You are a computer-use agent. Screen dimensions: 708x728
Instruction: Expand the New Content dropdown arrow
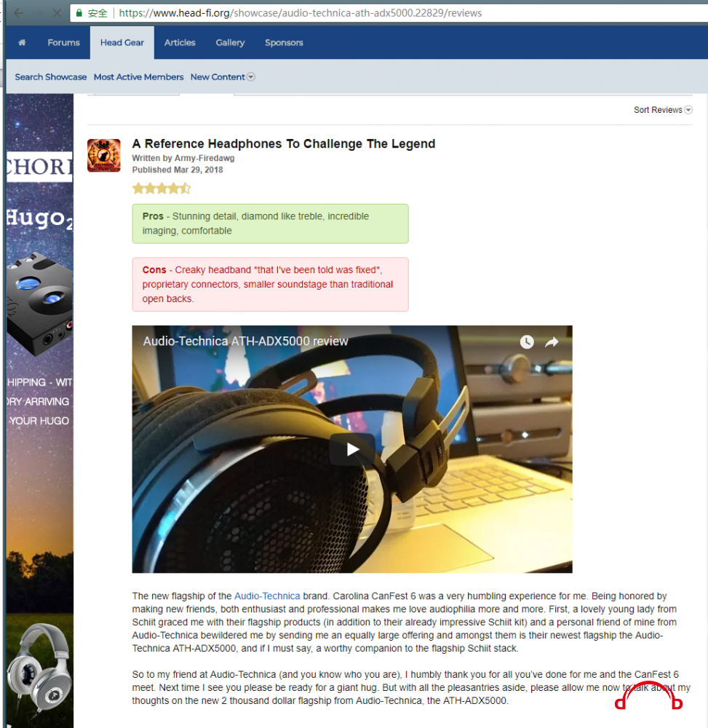point(251,77)
